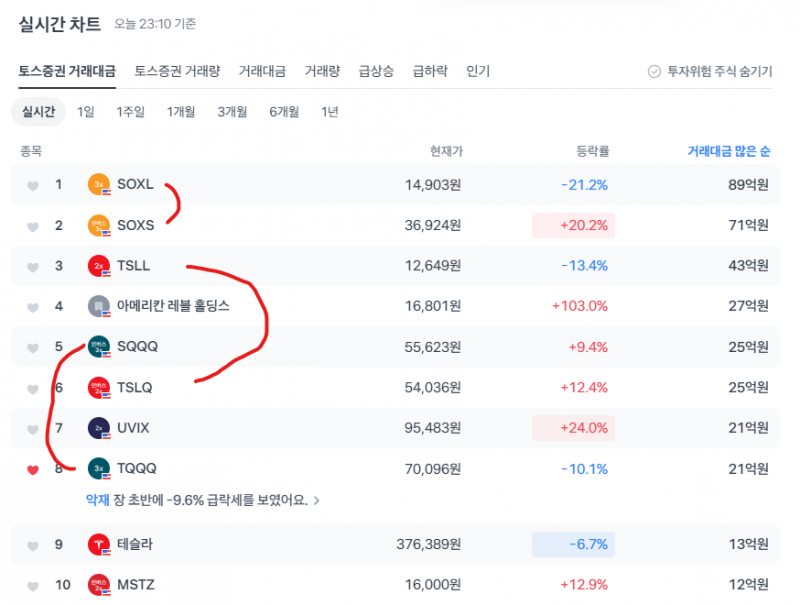The image size is (800, 605).
Task: Switch to the 급하락 tab
Action: pos(430,71)
